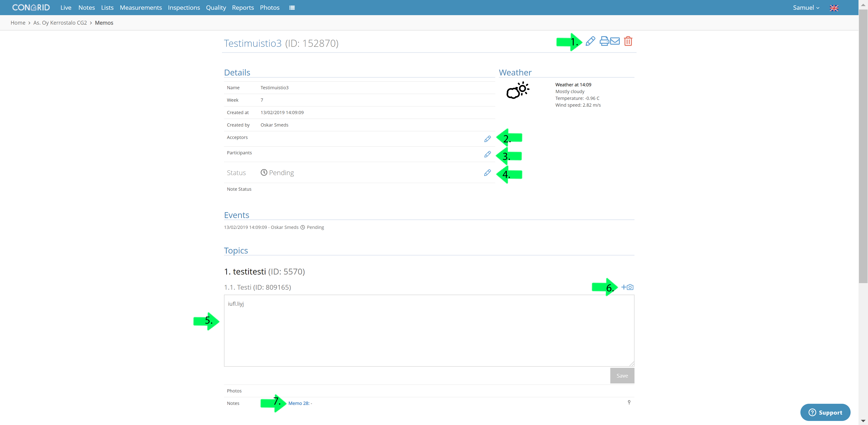Add photo using plus camera icon
The image size is (868, 425).
[627, 287]
